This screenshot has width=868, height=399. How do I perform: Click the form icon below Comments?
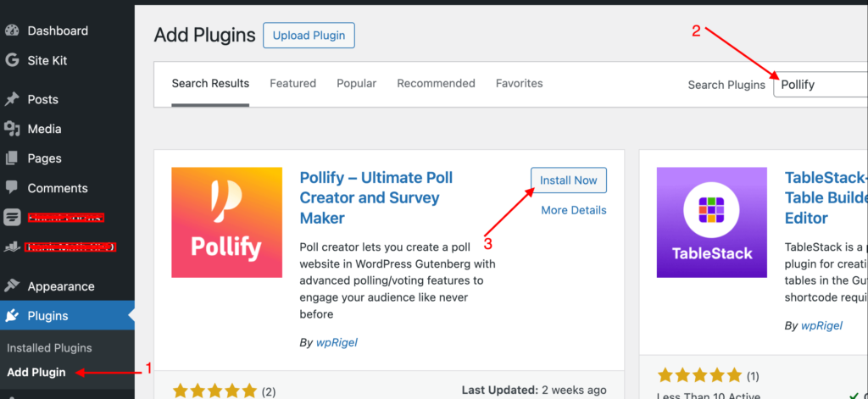point(12,218)
